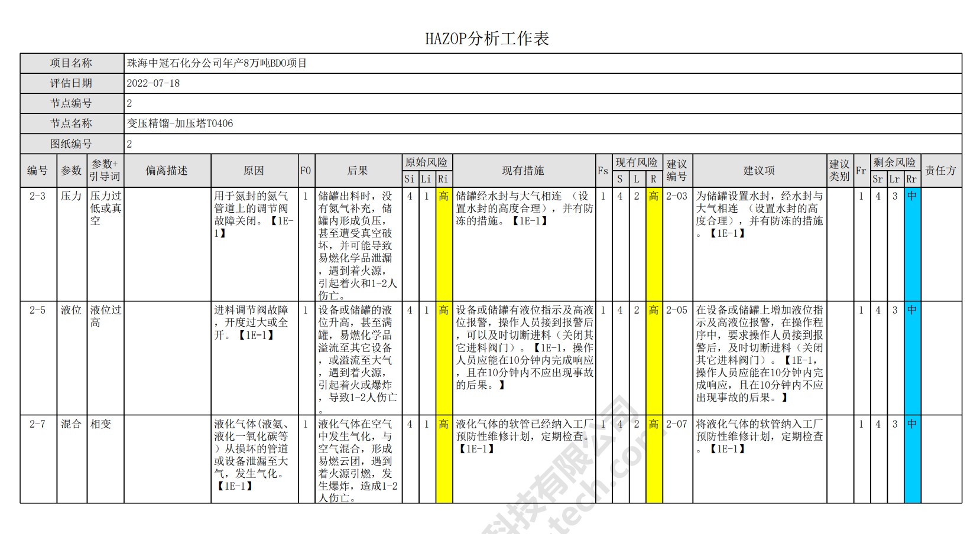Click the "Sr" sub-header

click(x=878, y=179)
